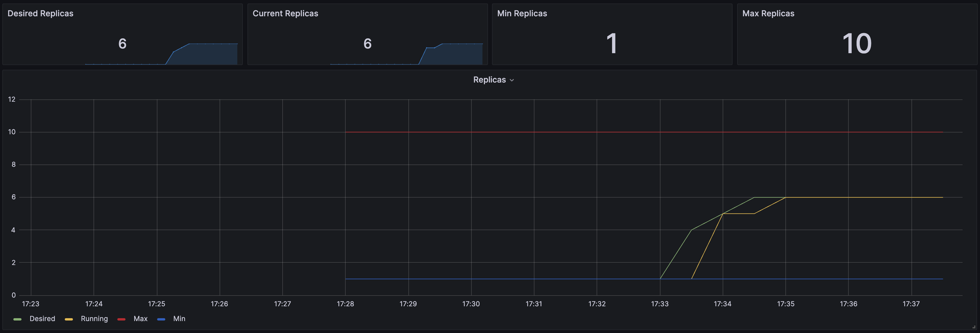Toggle the Min series in legend

179,319
